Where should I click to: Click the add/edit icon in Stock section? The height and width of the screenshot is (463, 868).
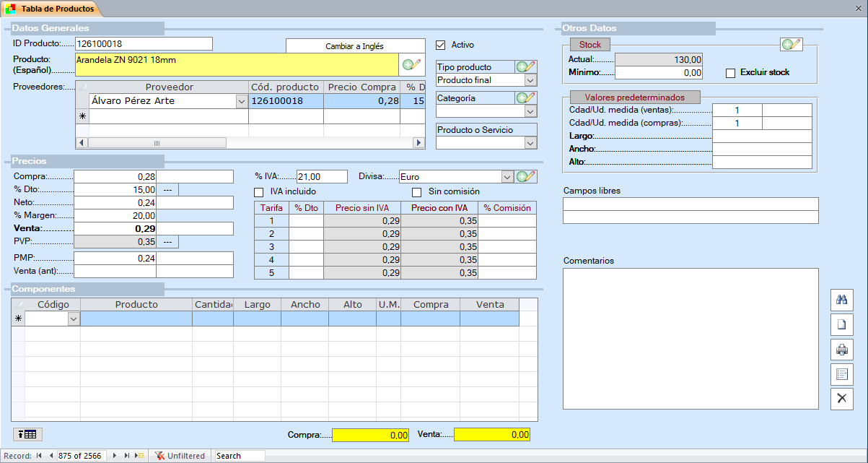(x=791, y=45)
